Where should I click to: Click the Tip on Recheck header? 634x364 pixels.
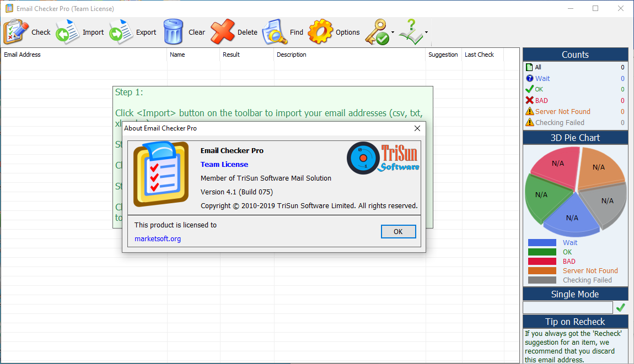pos(576,322)
